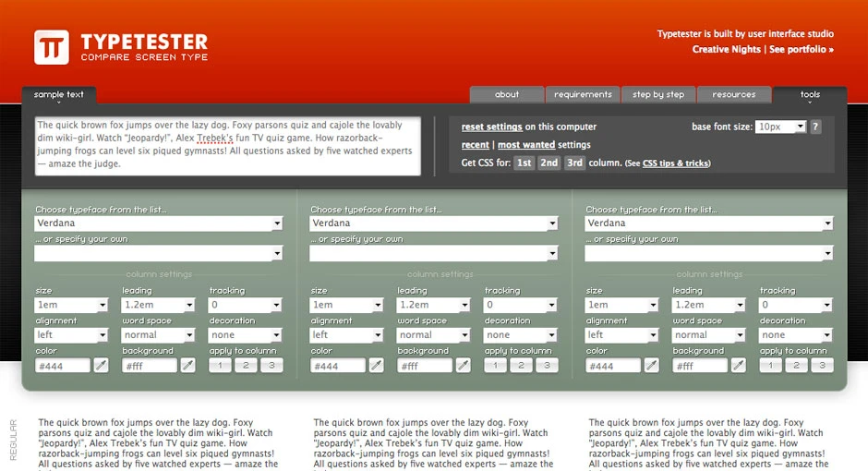Open third column specify your own dropdown
Screen dimensions: 868x471
(708, 253)
